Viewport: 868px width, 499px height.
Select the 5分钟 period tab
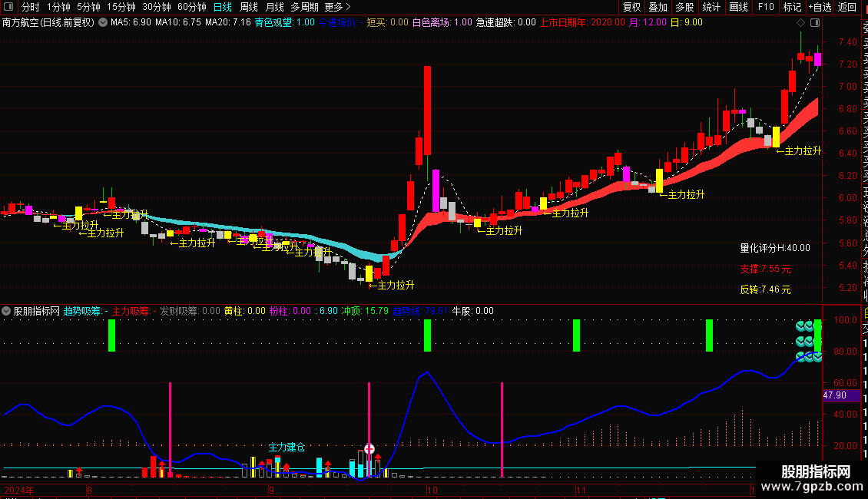[x=88, y=7]
